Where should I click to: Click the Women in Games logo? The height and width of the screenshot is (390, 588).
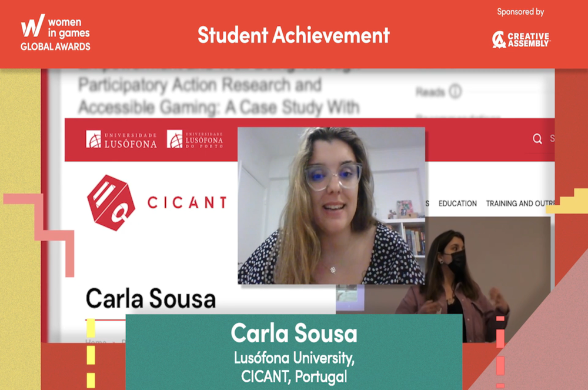(x=55, y=33)
